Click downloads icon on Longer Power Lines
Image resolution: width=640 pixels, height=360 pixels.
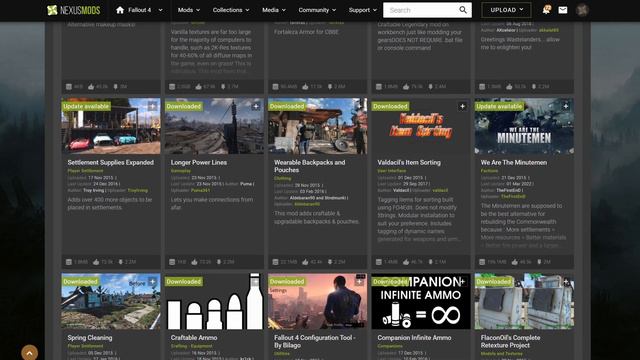point(219,262)
